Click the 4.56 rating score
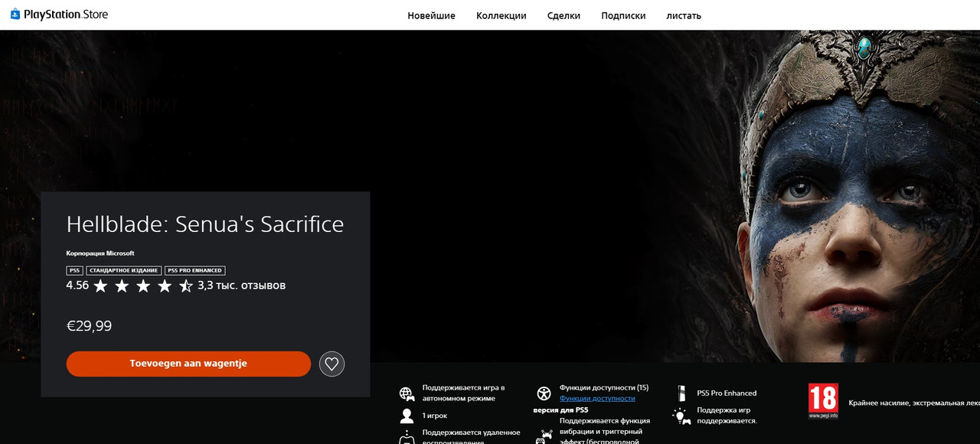Viewport: 980px width, 444px height. click(x=77, y=286)
